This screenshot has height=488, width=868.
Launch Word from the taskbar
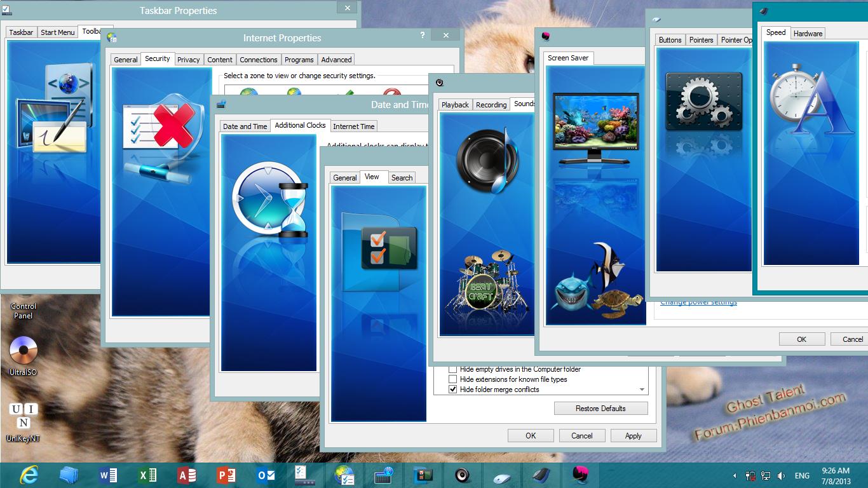[x=108, y=475]
